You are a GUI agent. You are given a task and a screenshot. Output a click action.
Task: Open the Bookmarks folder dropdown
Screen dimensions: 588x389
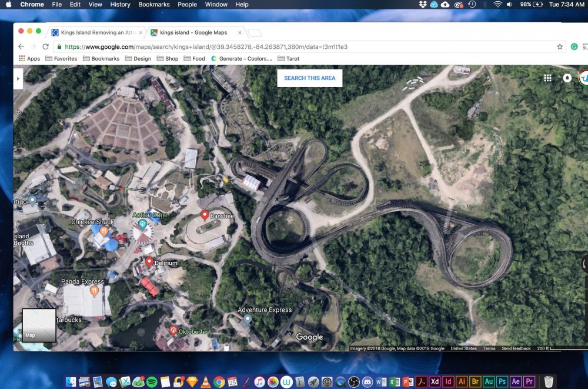(101, 59)
